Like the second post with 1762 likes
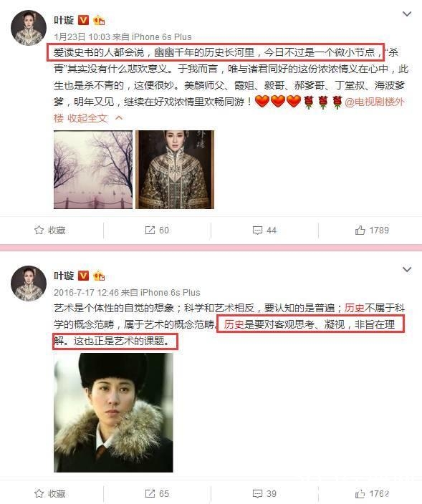422x504 pixels. (360, 493)
